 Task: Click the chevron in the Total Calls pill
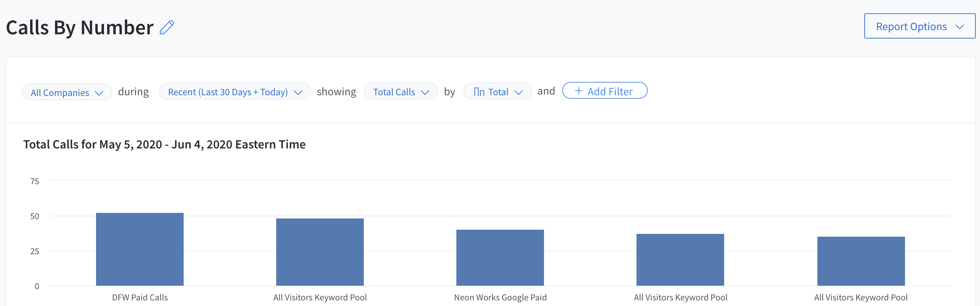click(425, 92)
